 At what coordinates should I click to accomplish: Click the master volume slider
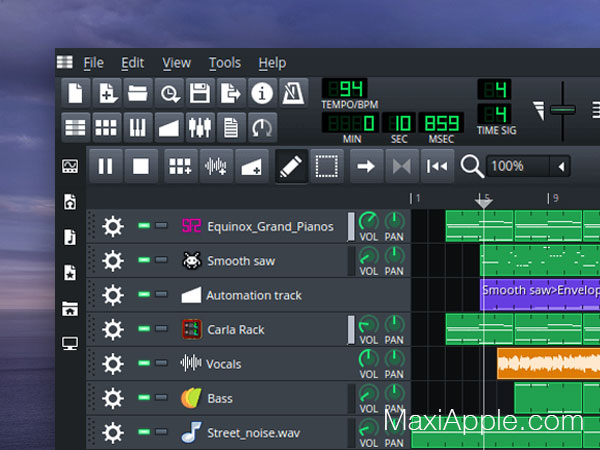coord(563,109)
